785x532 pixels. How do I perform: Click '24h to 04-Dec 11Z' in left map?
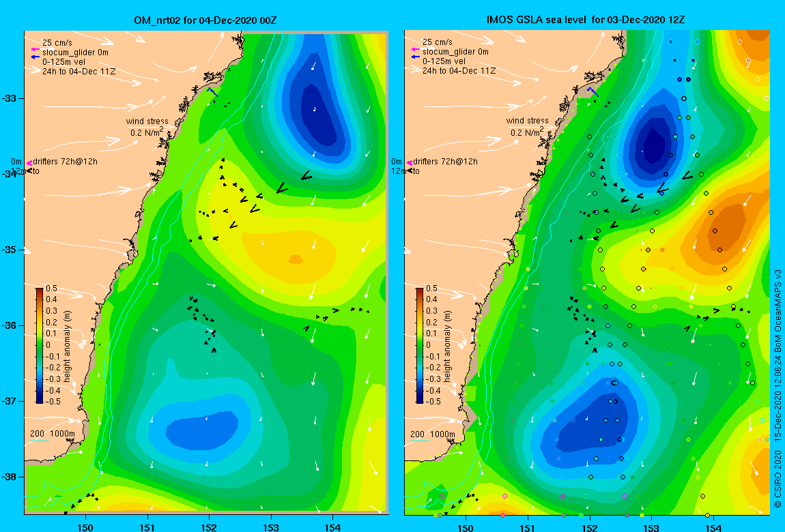(x=78, y=72)
